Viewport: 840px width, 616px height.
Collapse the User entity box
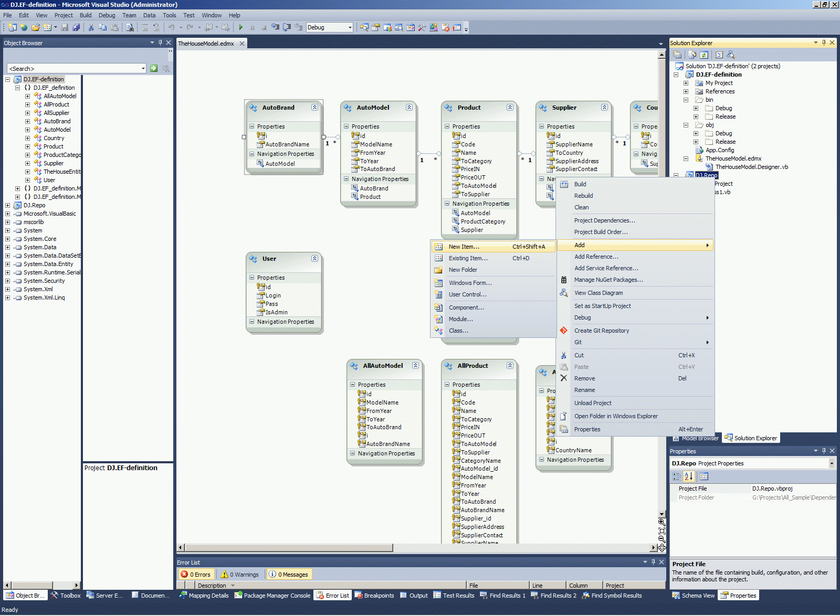click(314, 259)
